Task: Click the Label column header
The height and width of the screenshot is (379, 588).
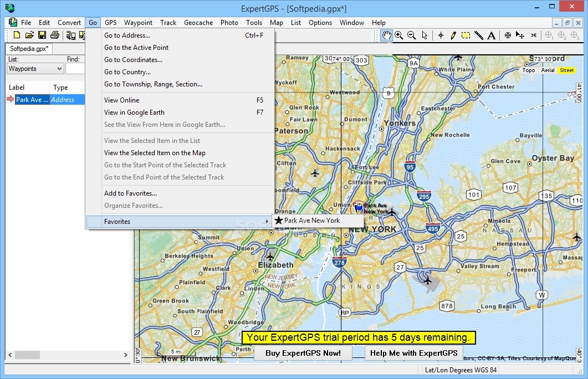Action: coord(28,88)
